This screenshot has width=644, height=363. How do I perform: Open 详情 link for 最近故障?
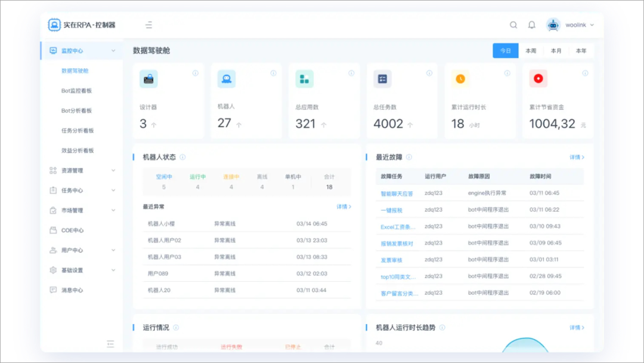[x=577, y=157]
